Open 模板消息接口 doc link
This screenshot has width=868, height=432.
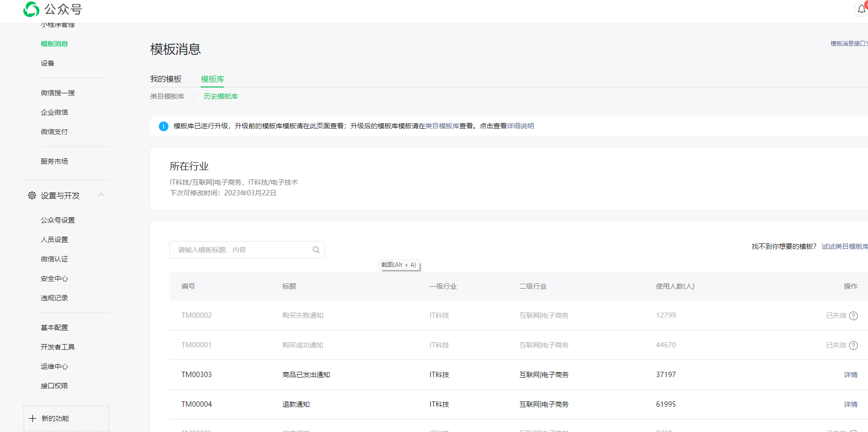(849, 44)
